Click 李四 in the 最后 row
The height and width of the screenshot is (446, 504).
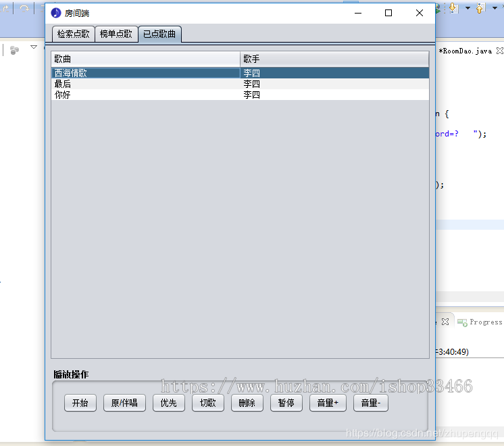252,84
